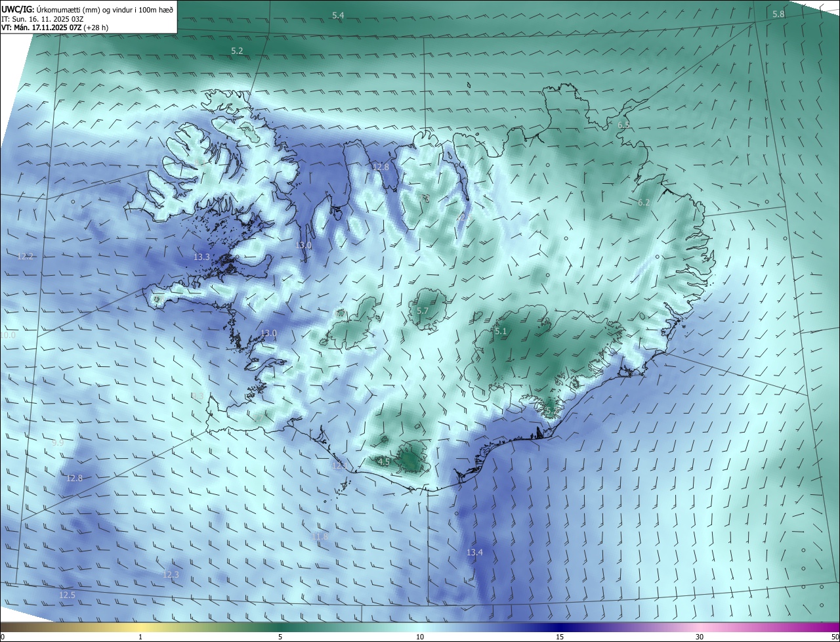840x642 pixels.
Task: Click the 13.3 value label on the map
Action: [202, 257]
